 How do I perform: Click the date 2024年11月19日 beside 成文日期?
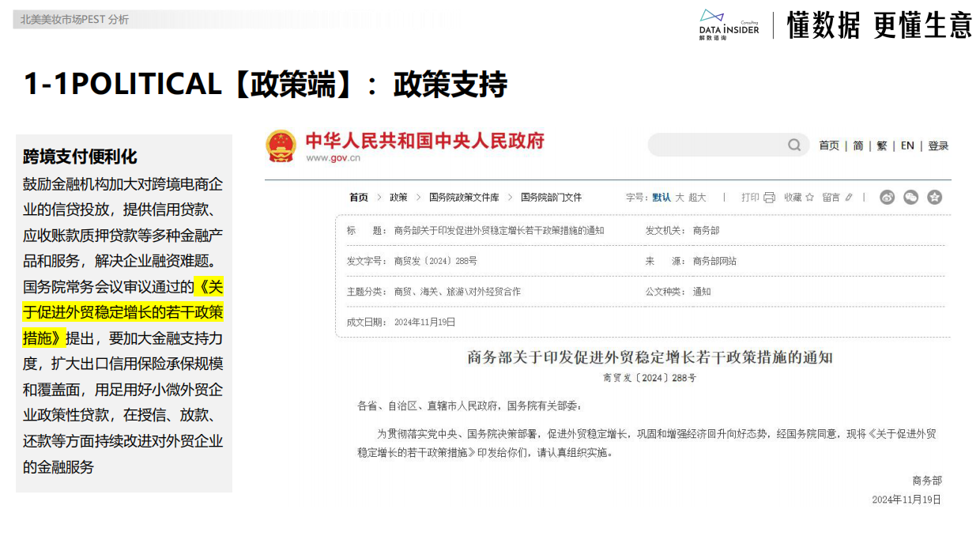pyautogui.click(x=424, y=322)
